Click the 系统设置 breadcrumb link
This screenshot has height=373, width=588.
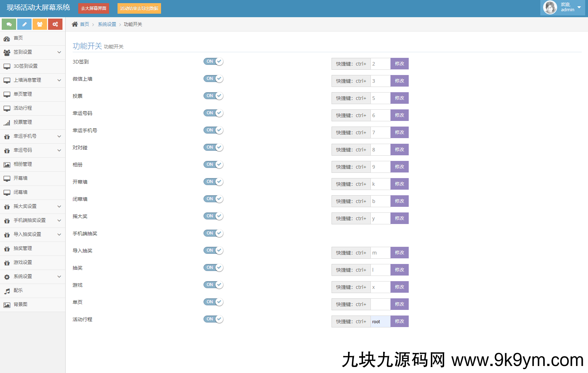pos(107,24)
